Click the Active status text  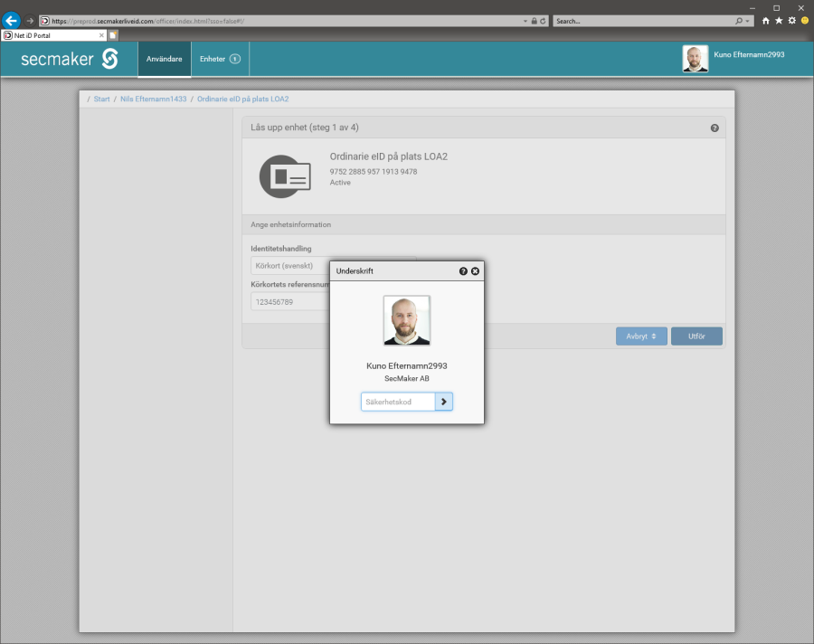340,183
